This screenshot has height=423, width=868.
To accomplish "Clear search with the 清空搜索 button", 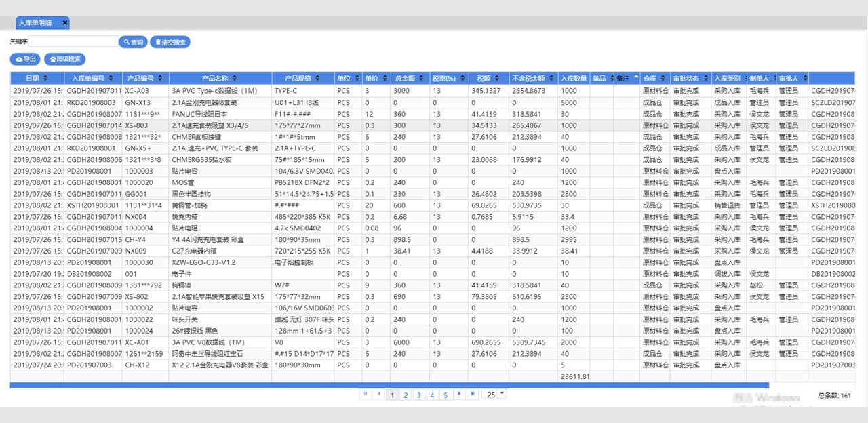I will pyautogui.click(x=170, y=42).
